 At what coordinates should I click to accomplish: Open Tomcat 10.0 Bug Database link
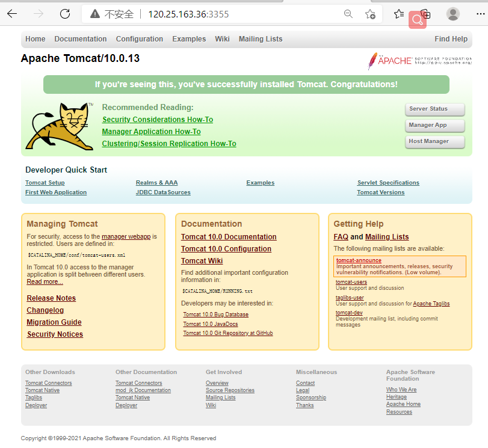[x=215, y=315]
